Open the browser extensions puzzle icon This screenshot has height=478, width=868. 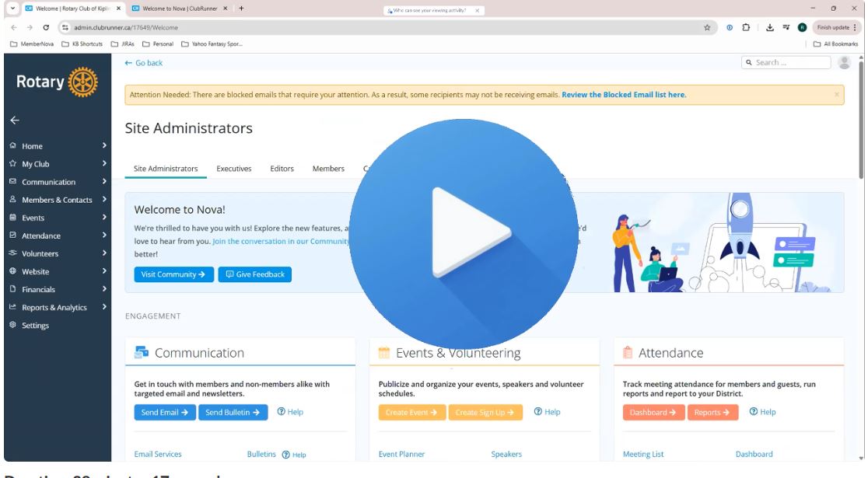click(x=746, y=27)
